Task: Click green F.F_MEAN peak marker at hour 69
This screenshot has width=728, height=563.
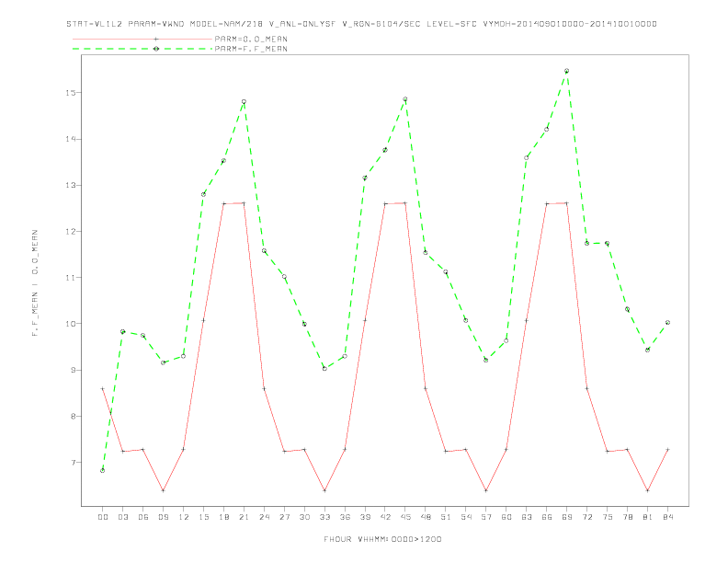Action: coord(567,71)
